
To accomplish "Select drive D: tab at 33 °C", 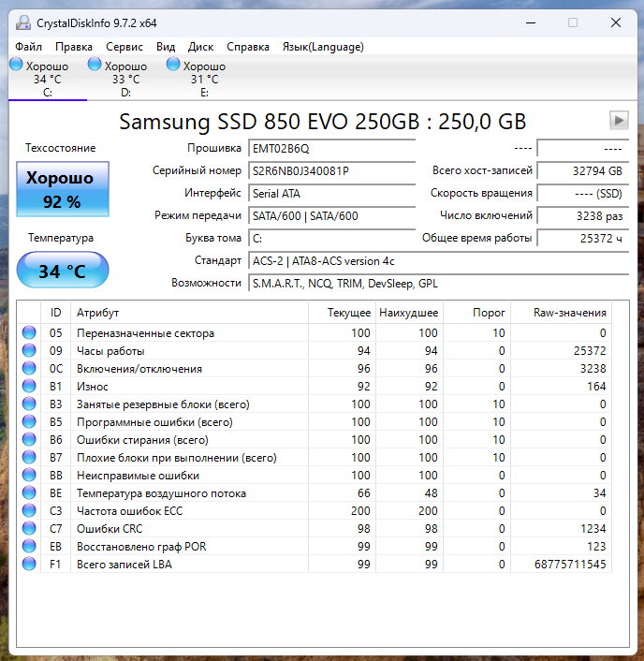I will pyautogui.click(x=126, y=79).
